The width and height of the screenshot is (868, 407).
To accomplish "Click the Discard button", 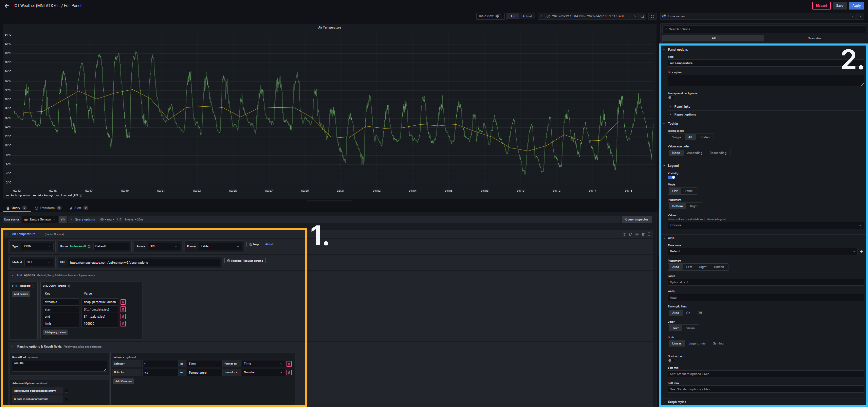I will click(821, 6).
